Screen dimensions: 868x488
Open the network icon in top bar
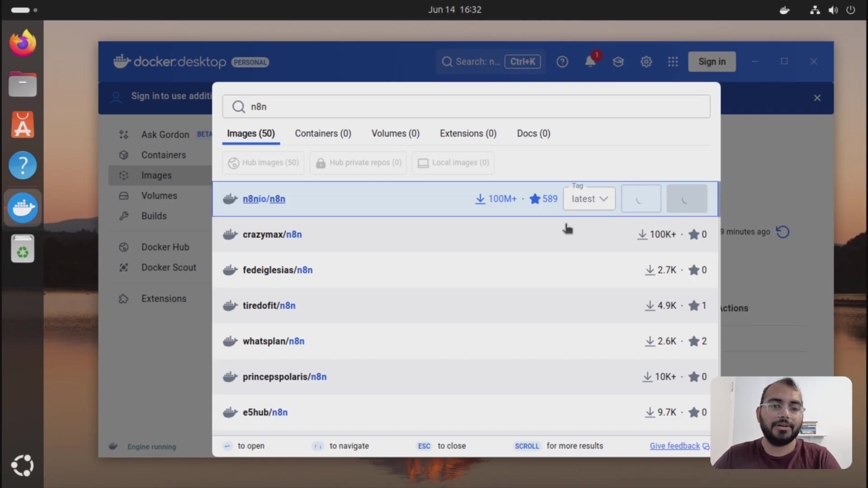[x=815, y=10]
